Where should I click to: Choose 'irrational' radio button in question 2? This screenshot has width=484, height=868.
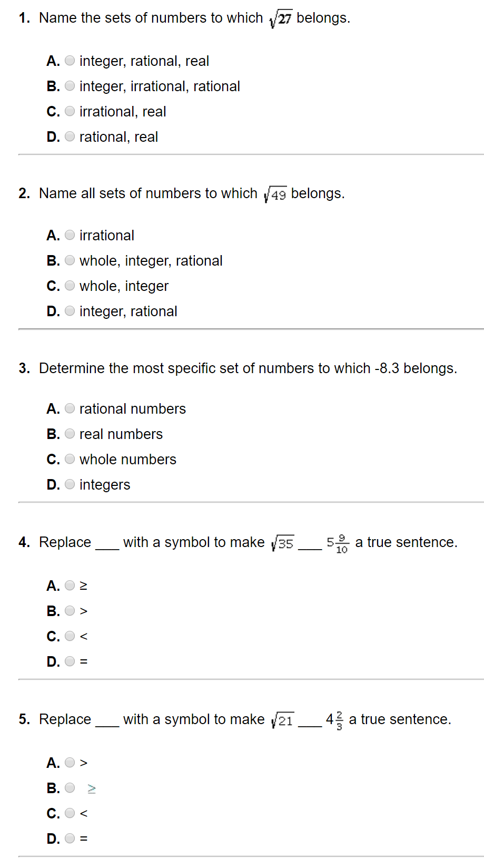click(x=70, y=235)
